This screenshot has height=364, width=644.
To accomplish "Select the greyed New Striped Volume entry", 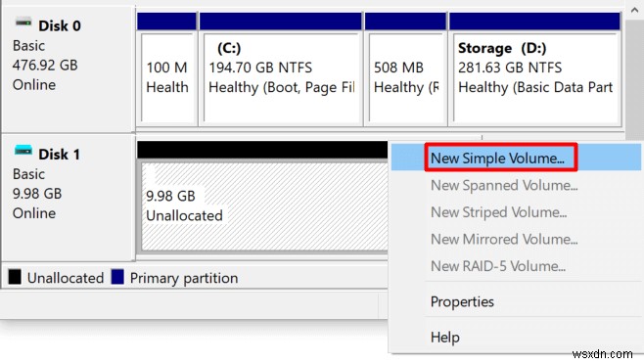I will pos(516,212).
